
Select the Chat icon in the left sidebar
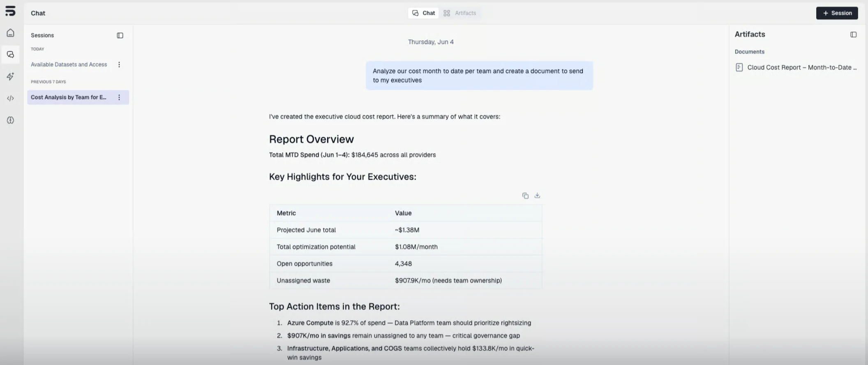pyautogui.click(x=10, y=55)
